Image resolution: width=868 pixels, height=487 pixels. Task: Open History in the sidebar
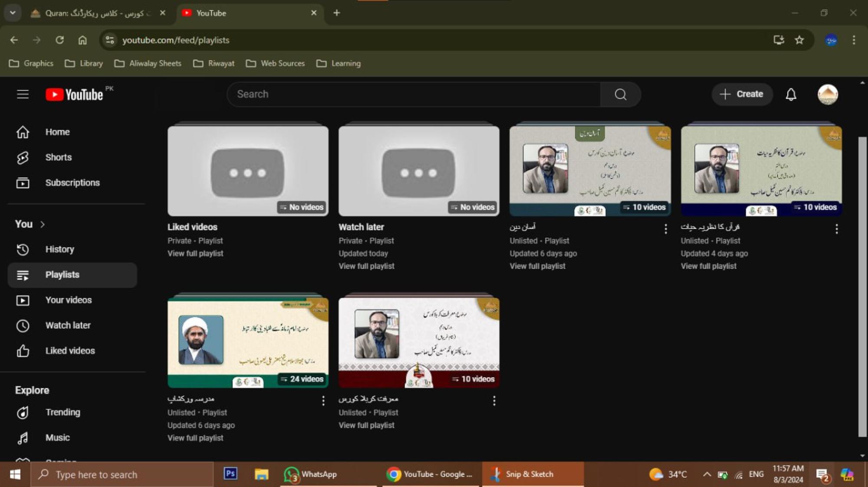tap(59, 249)
